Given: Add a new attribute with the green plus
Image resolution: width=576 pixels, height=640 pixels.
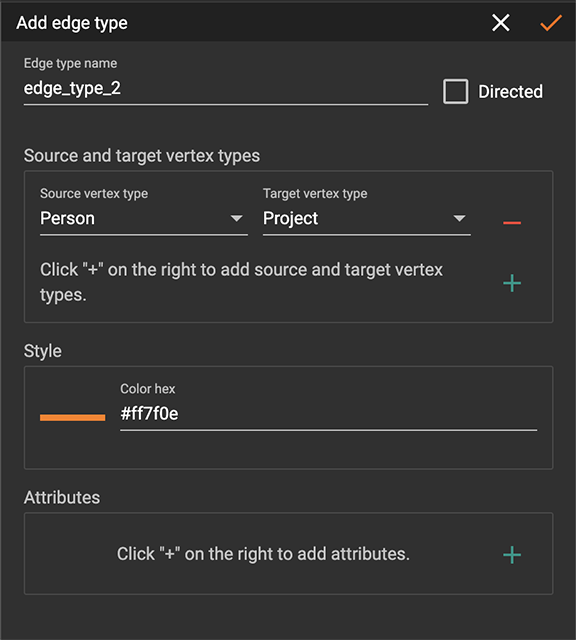Looking at the screenshot, I should (512, 555).
